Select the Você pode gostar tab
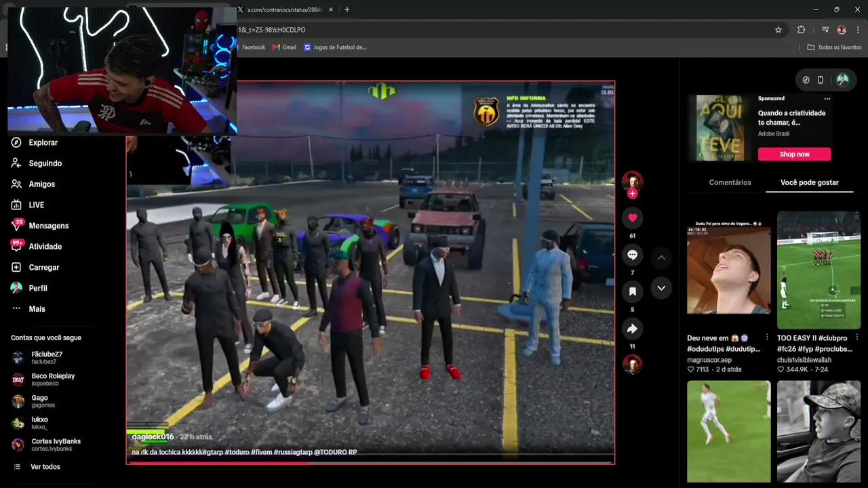 tap(809, 182)
